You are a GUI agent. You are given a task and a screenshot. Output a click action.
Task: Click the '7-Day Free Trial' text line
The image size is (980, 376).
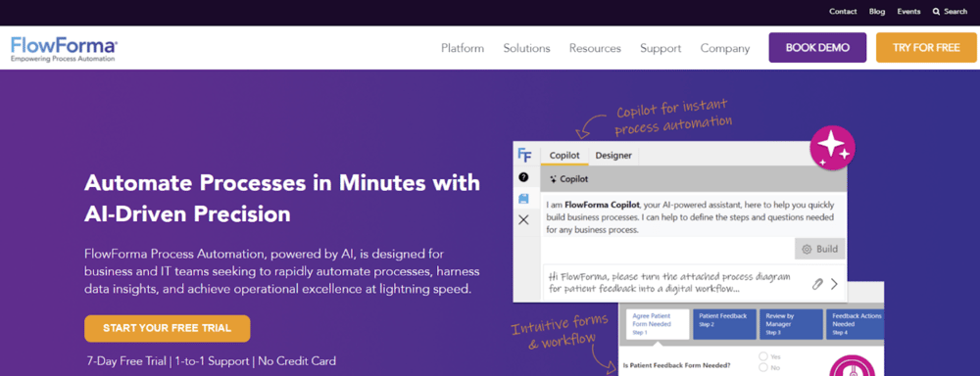point(212,360)
